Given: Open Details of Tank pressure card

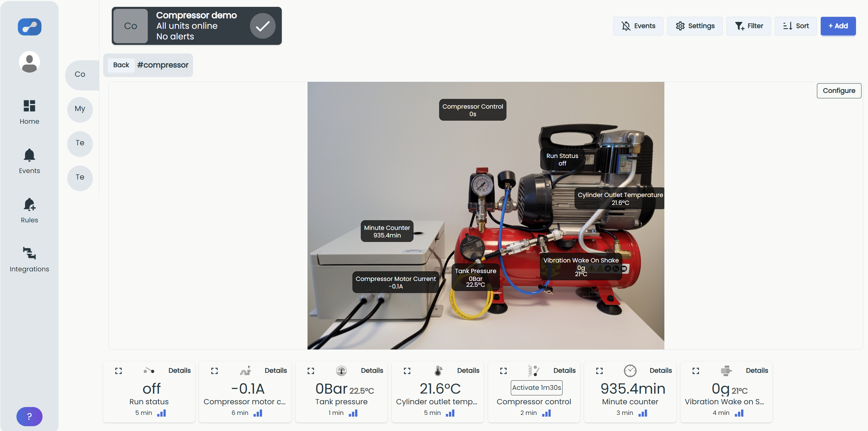Looking at the screenshot, I should point(372,371).
